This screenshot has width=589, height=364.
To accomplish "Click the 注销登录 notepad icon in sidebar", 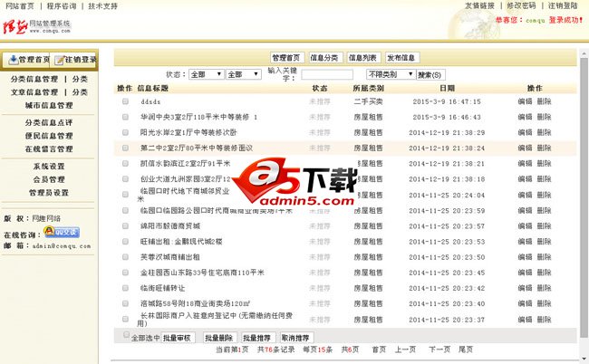I will click(x=59, y=60).
